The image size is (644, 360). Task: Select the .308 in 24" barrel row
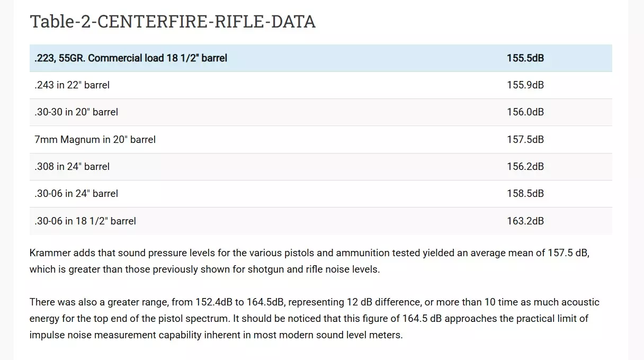click(321, 167)
